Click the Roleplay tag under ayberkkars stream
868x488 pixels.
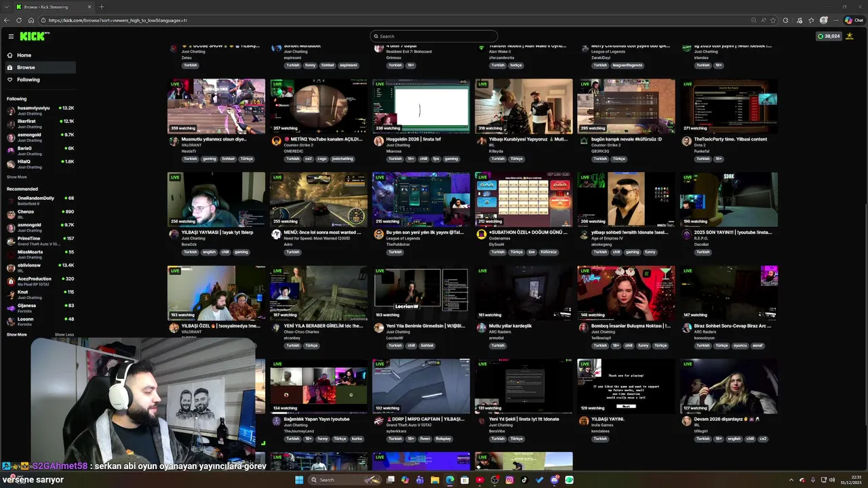(443, 439)
